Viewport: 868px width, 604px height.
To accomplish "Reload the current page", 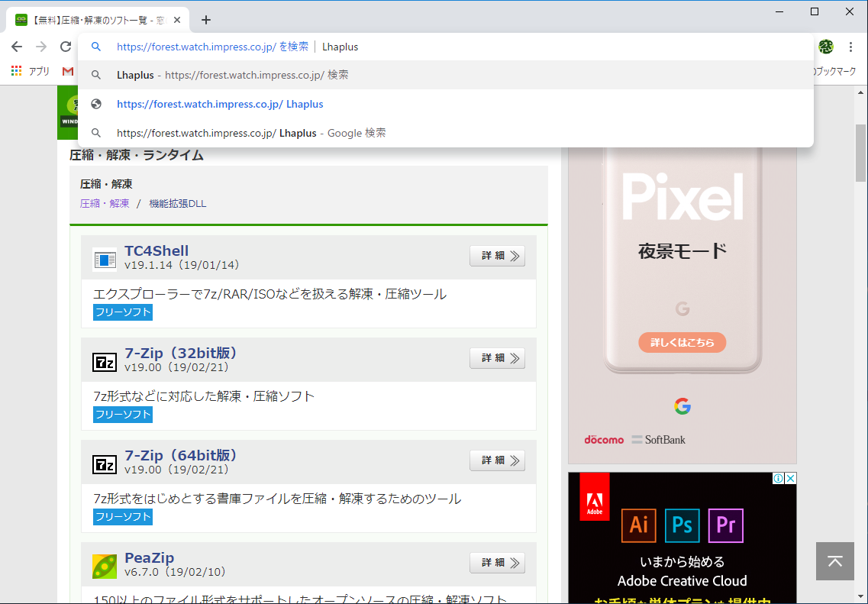I will tap(65, 46).
